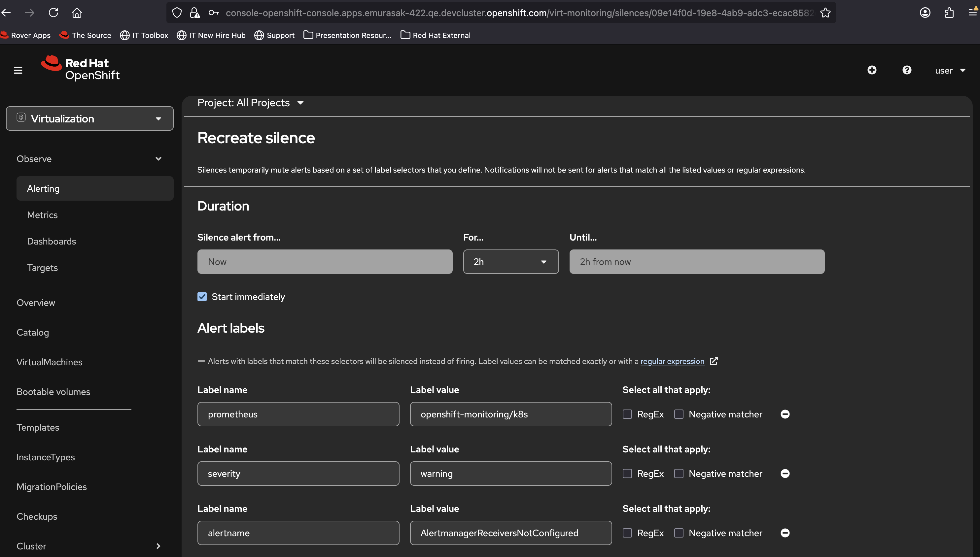Open the 2h duration dropdown
Viewport: 980px width, 557px height.
[x=511, y=262]
